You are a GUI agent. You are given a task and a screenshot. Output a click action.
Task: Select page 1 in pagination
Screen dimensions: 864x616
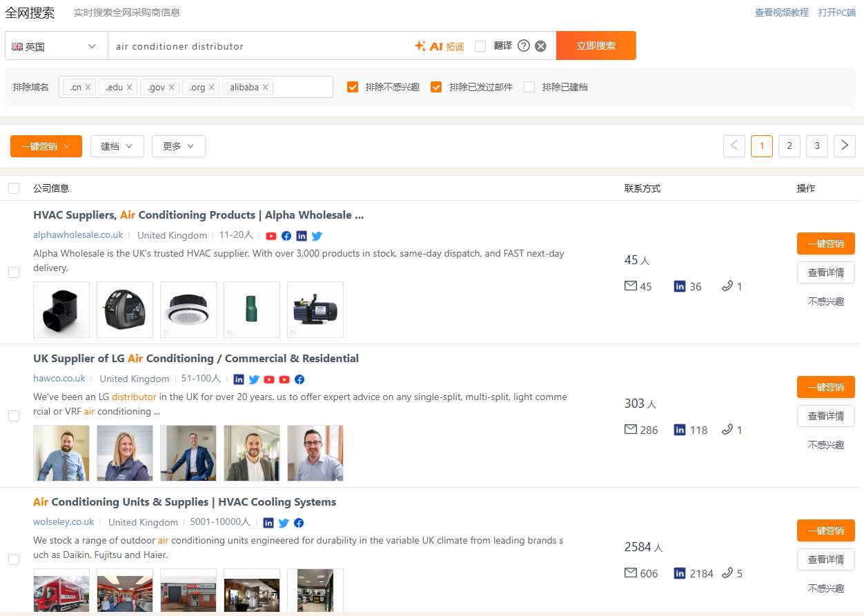(x=762, y=146)
